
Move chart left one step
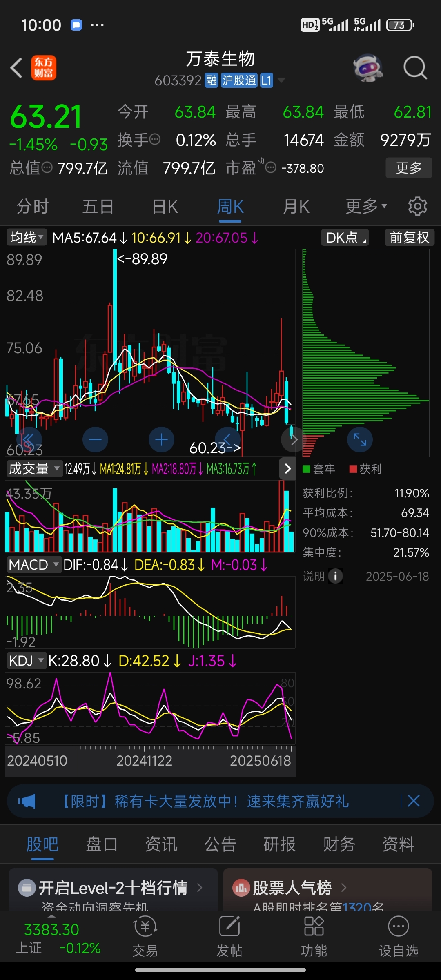pos(227,440)
